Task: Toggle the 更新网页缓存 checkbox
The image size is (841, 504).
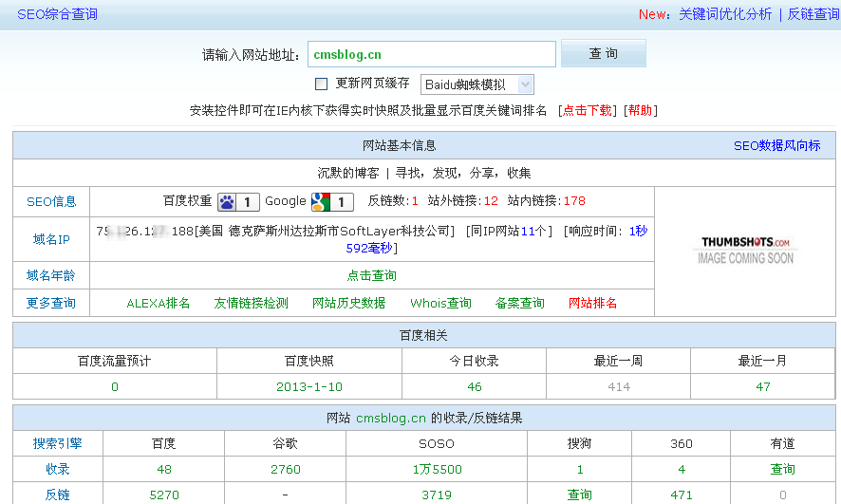Action: tap(321, 84)
